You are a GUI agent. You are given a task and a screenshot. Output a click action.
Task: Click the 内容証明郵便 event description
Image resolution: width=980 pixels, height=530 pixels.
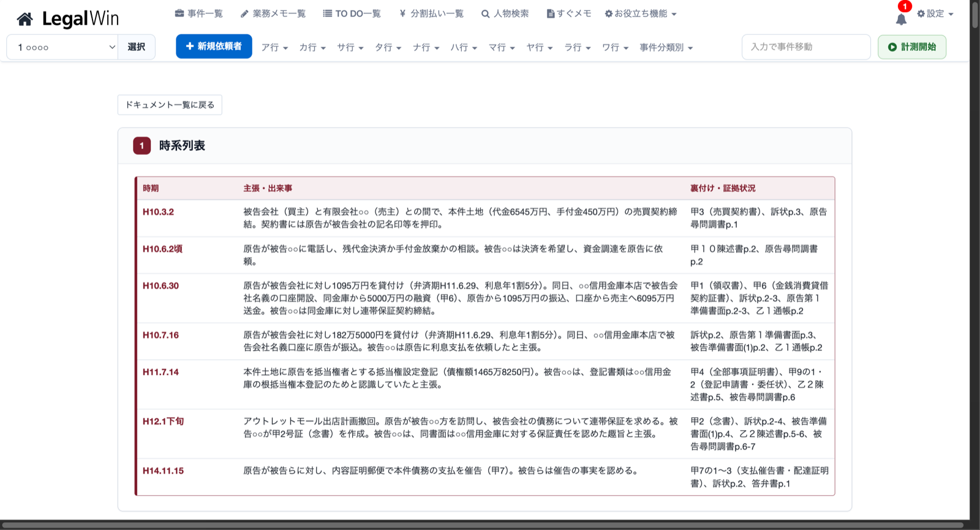coord(441,471)
